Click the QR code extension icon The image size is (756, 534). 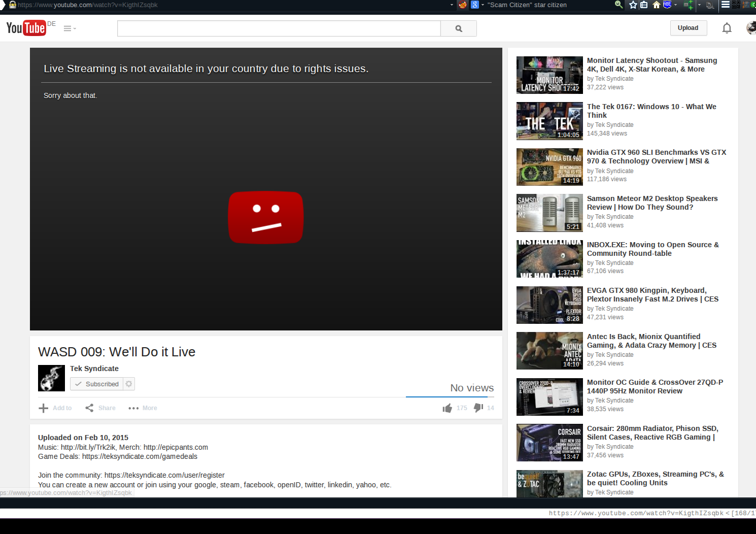click(736, 5)
